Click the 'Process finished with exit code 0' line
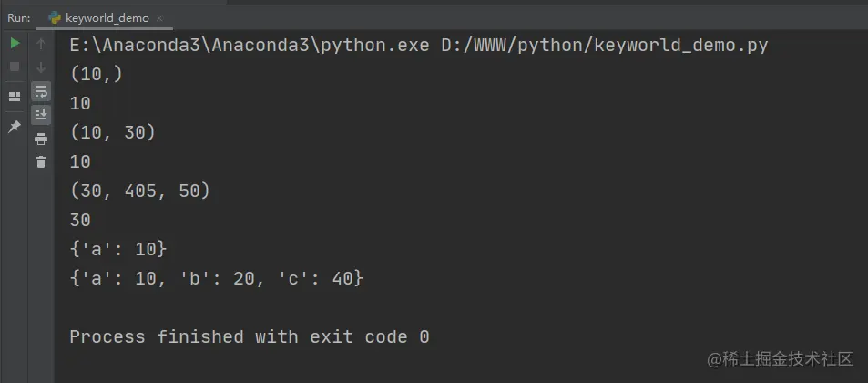Screen dimensions: 868x383 point(250,337)
